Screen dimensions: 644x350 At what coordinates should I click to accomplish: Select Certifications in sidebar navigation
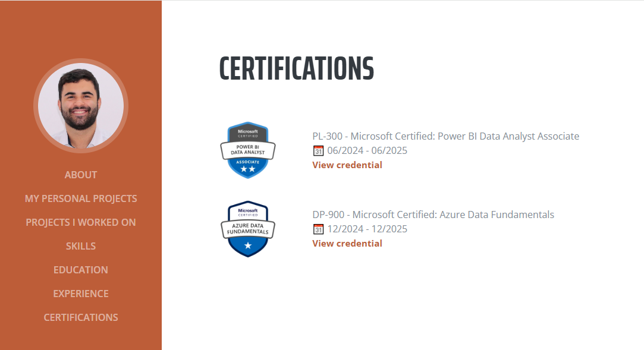(x=81, y=317)
